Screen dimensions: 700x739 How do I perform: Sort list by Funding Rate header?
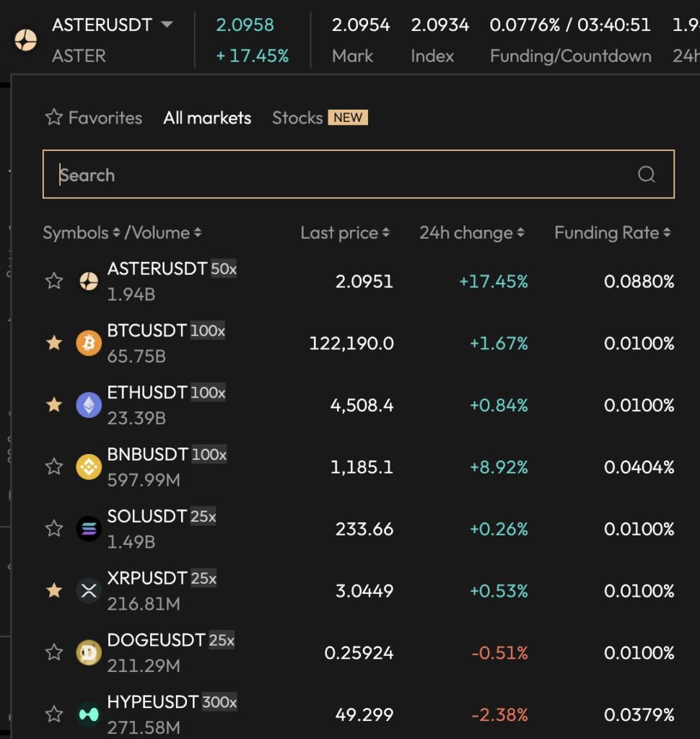tap(612, 233)
